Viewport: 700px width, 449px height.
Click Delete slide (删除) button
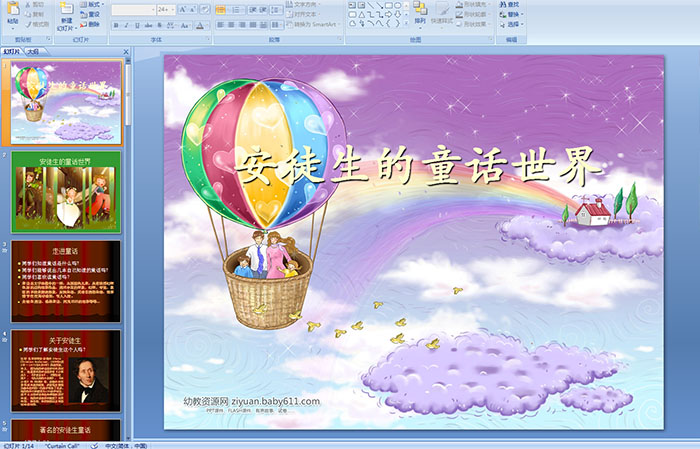click(90, 24)
